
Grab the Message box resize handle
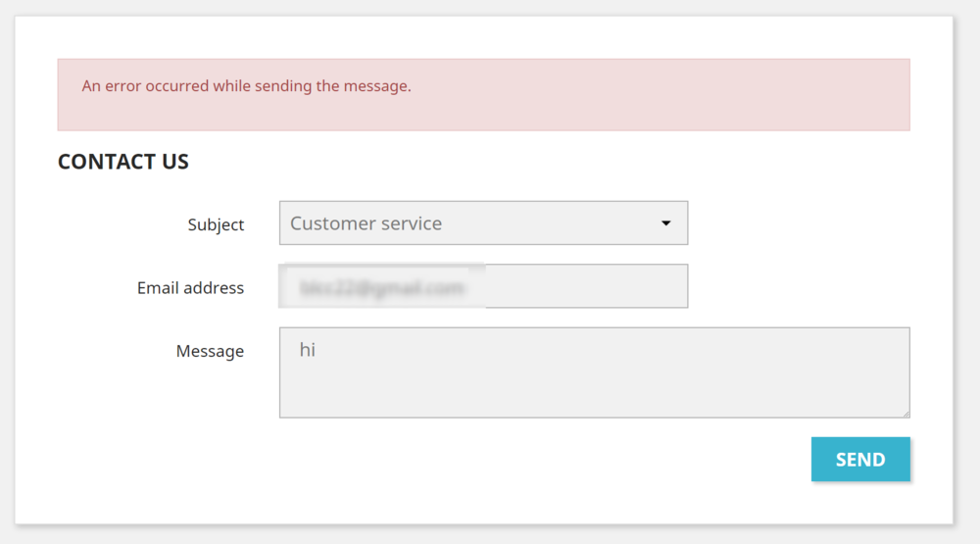click(x=906, y=414)
